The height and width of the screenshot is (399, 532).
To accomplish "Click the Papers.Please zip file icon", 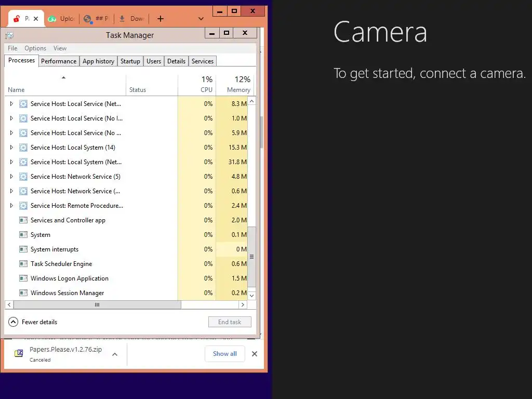I will pos(19,353).
